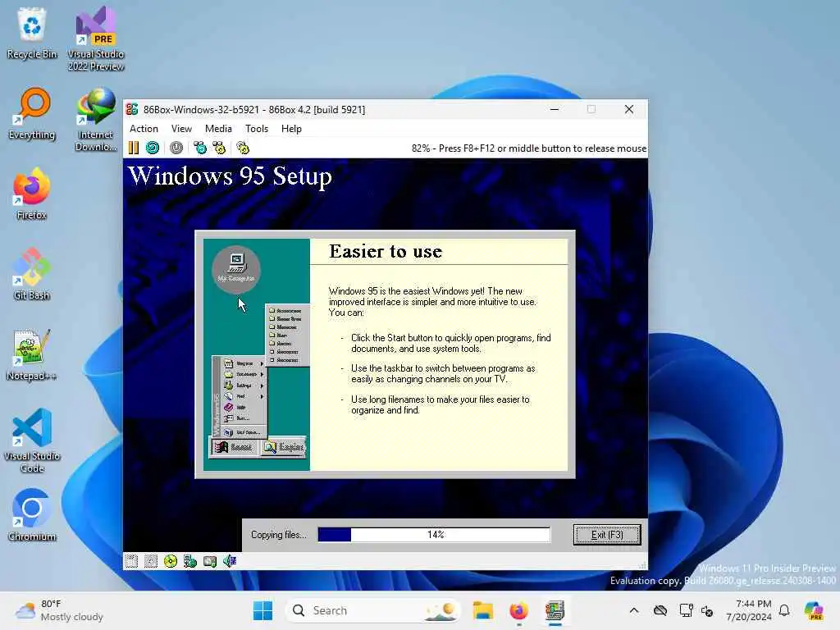Viewport: 840px width, 630px height.
Task: Select the Everything desktop icon
Action: [32, 114]
